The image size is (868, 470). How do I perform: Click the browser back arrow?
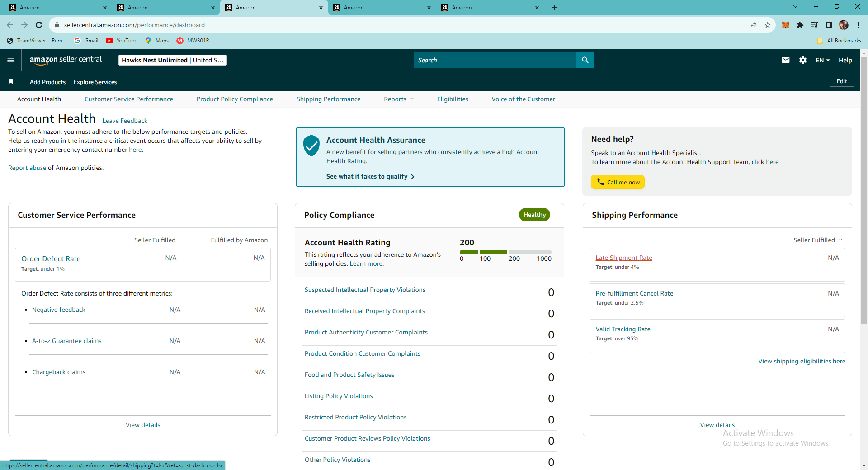pyautogui.click(x=10, y=25)
